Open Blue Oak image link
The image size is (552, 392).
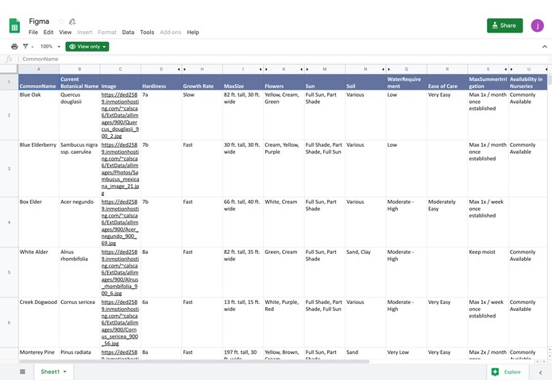pyautogui.click(x=120, y=115)
